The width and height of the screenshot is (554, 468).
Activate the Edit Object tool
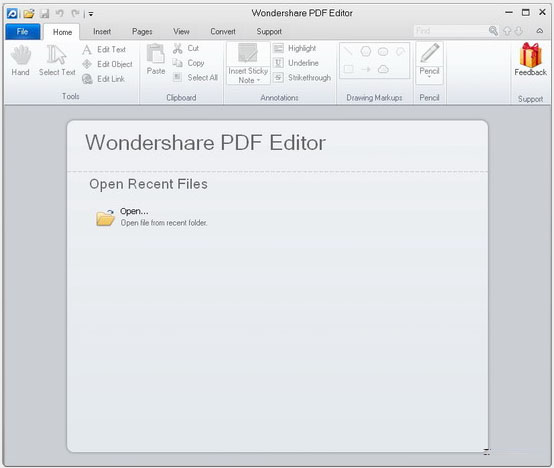(107, 64)
